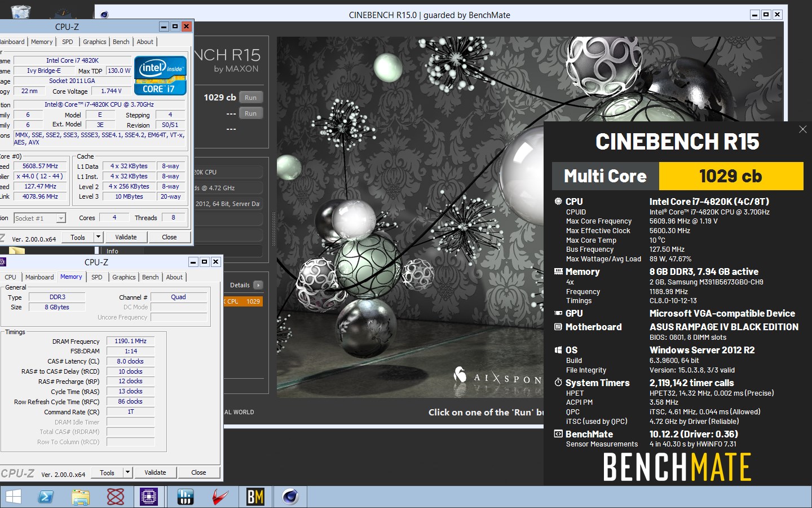This screenshot has width=812, height=508.
Task: Open the Bench tab in top CPU-Z window
Action: [x=121, y=42]
